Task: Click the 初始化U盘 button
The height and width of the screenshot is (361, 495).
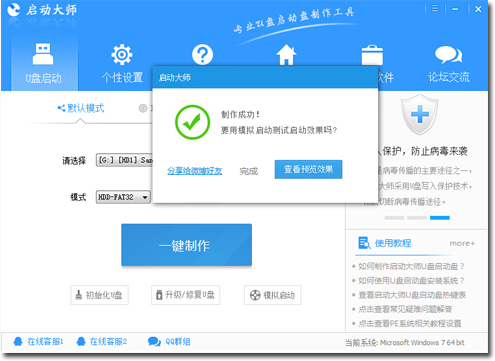Action: (x=99, y=295)
